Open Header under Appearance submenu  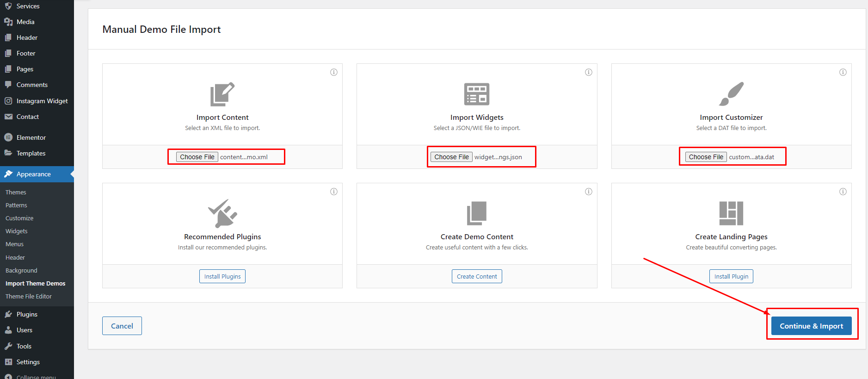click(15, 257)
